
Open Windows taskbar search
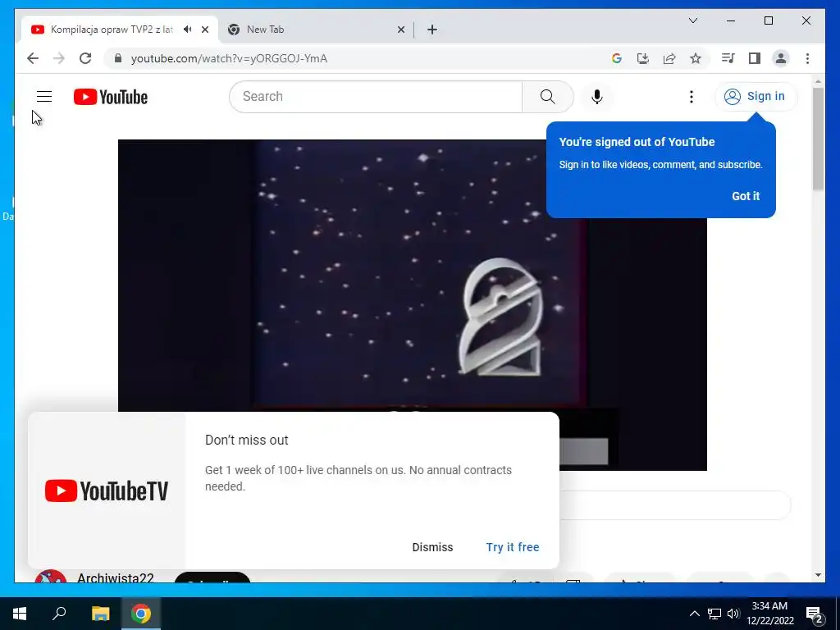[59, 614]
